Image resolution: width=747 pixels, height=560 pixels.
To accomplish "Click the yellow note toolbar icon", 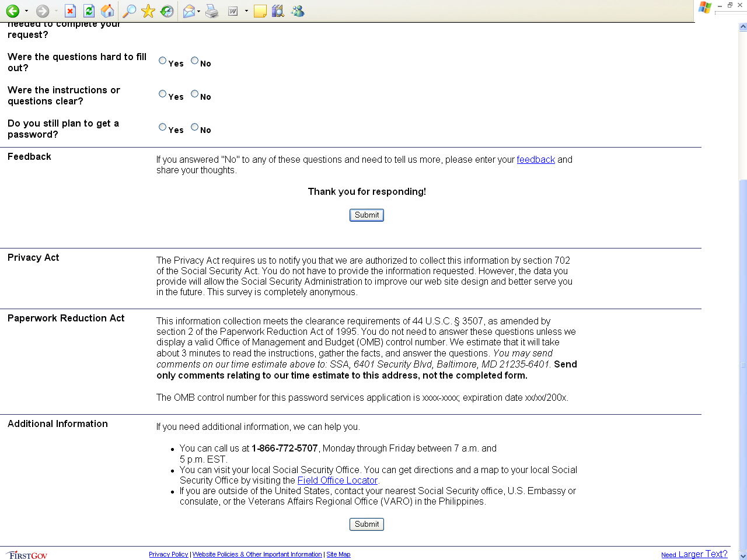I will 260,11.
